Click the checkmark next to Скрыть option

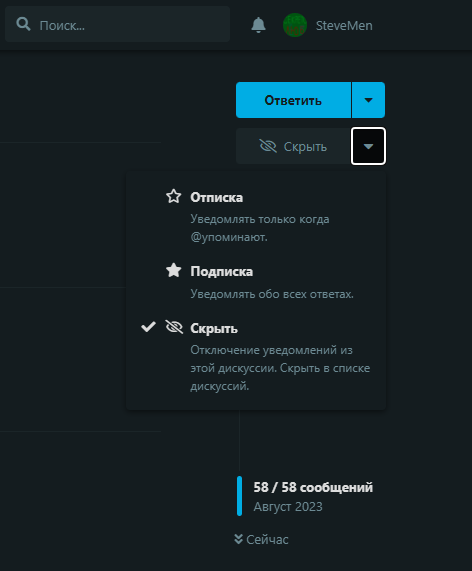(x=149, y=327)
